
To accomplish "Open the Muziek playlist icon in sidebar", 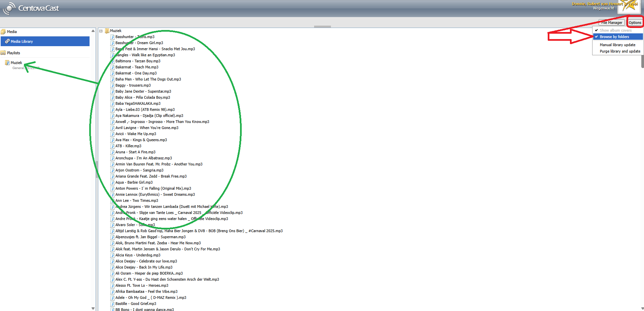I will 7,63.
